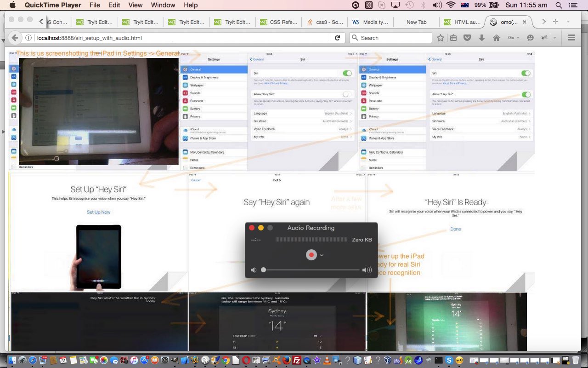588x368 pixels.
Task: Click the Pocket icon in Firefox toolbar
Action: click(467, 38)
